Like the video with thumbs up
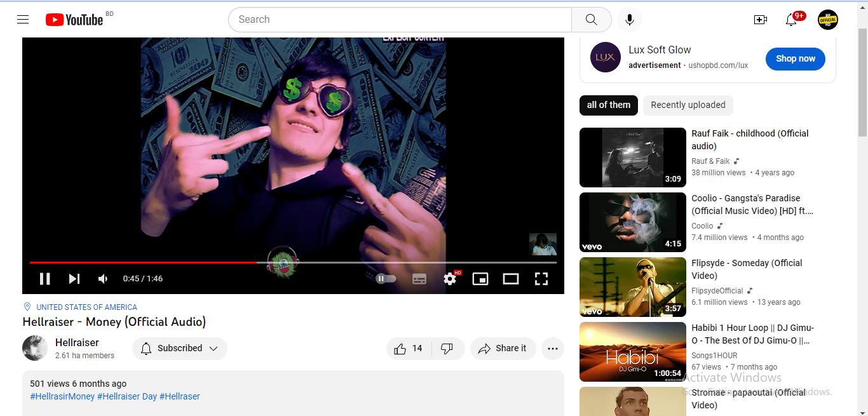This screenshot has height=416, width=868. [409, 349]
